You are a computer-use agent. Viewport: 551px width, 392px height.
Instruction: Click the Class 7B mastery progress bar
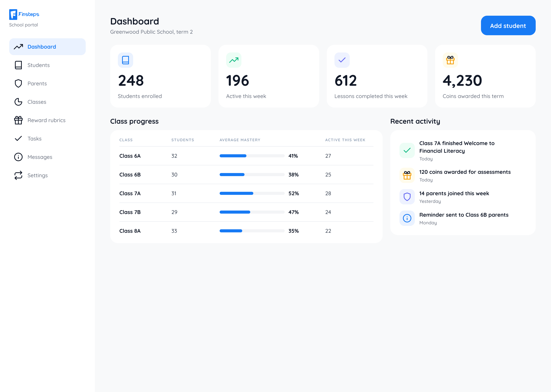252,212
